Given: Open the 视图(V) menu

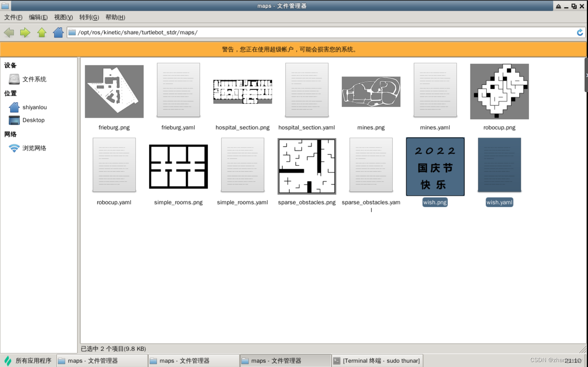Looking at the screenshot, I should [63, 17].
